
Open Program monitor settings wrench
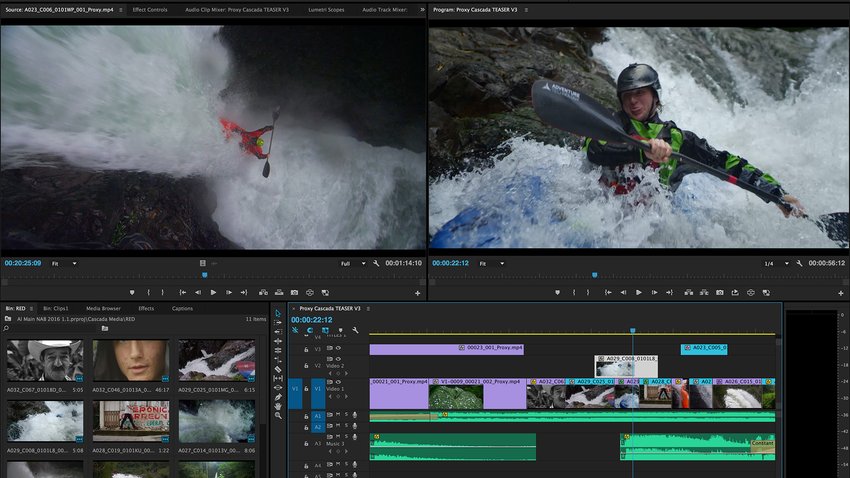click(x=799, y=263)
